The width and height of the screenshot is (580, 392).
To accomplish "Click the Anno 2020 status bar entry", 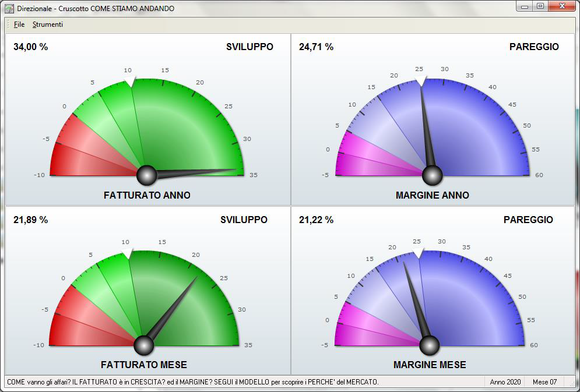I will [x=505, y=382].
